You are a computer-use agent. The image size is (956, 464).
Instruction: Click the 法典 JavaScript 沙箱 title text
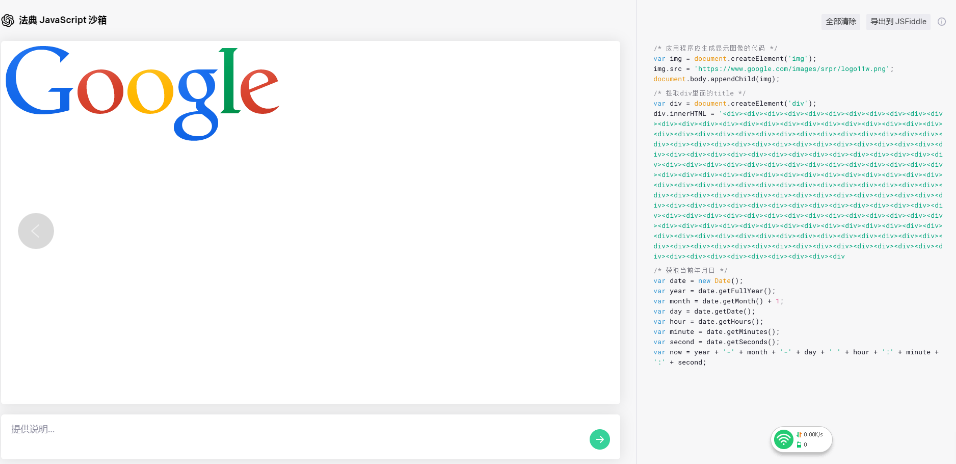click(x=63, y=20)
